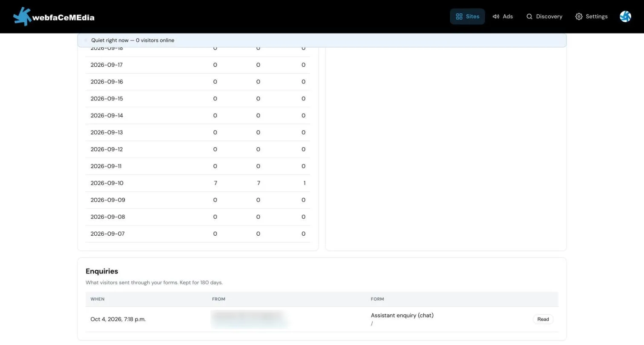Select the 2026-09-08 date row

pos(198,217)
